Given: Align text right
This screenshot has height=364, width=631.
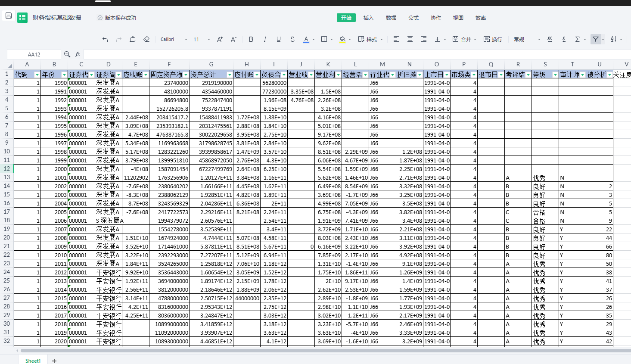Looking at the screenshot, I should coord(424,39).
